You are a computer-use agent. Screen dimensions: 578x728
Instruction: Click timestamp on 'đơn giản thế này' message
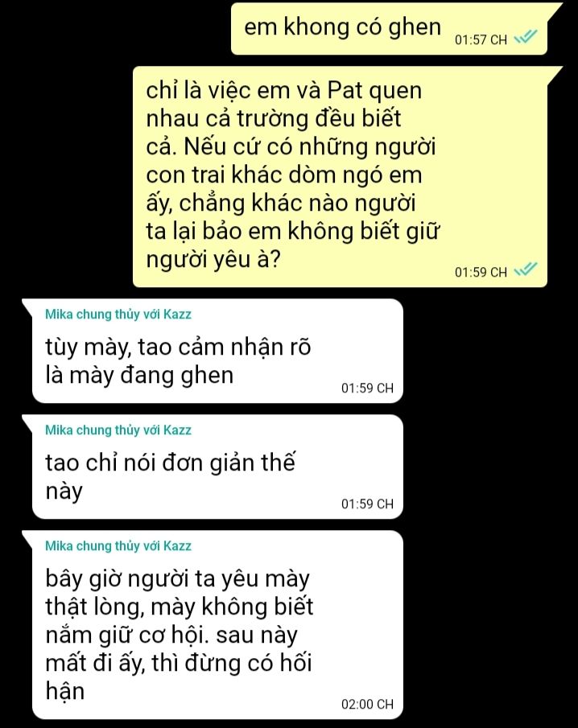(367, 504)
